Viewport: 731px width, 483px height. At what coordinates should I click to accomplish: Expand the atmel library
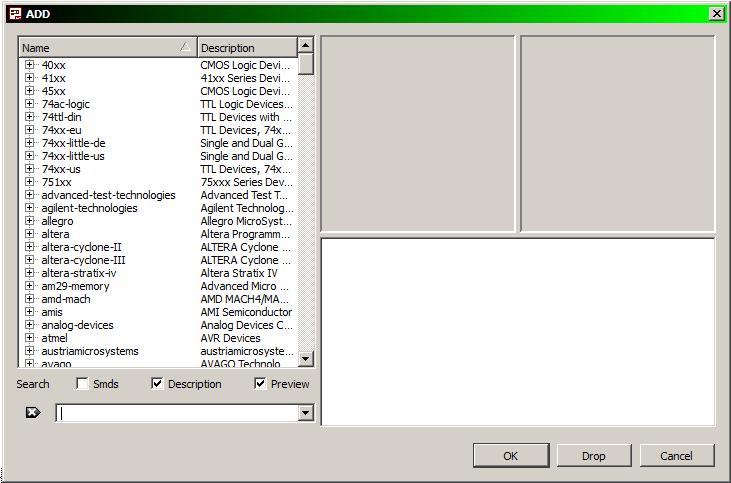(x=29, y=338)
